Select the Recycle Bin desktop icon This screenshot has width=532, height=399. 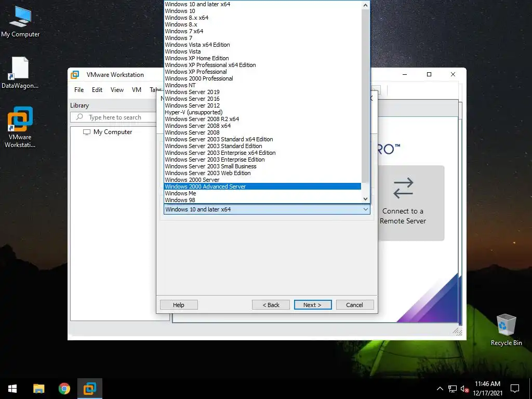pos(506,330)
